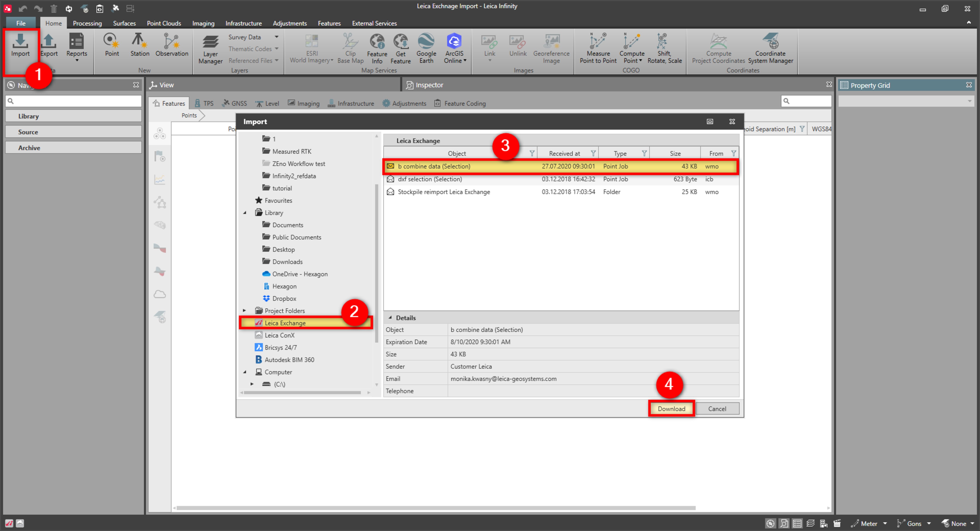The image size is (980, 531).
Task: Click the Import ribbon icon
Action: point(20,45)
